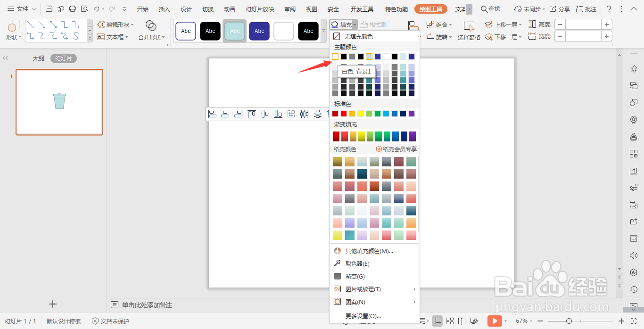
Task: Open 组合 group dropdown
Action: (439, 25)
